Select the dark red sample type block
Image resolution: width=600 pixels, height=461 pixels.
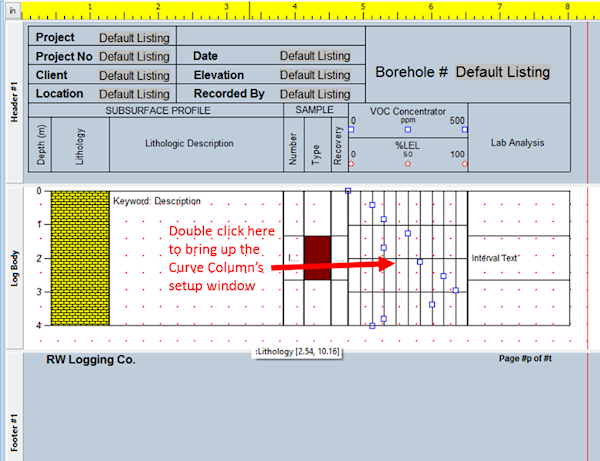317,258
